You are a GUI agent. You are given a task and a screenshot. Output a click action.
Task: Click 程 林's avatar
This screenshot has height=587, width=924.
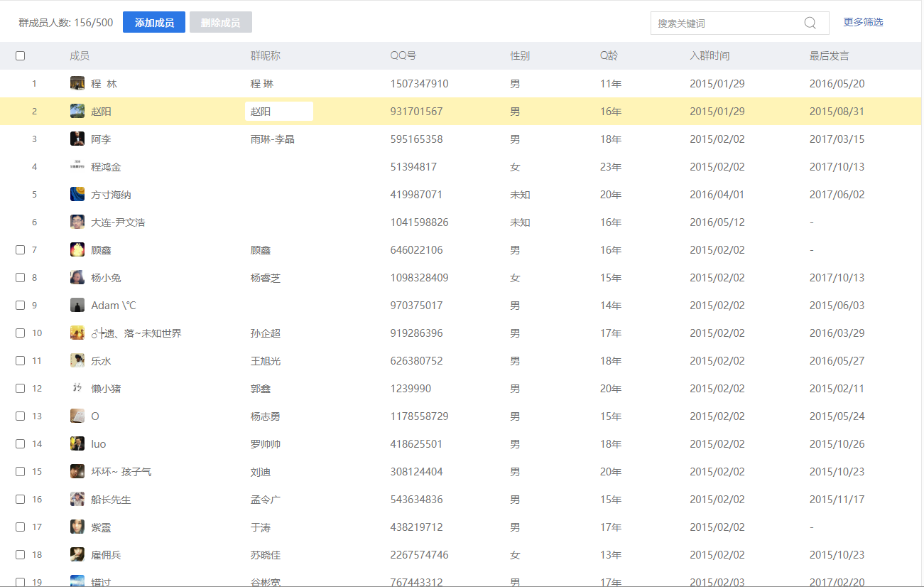(77, 83)
